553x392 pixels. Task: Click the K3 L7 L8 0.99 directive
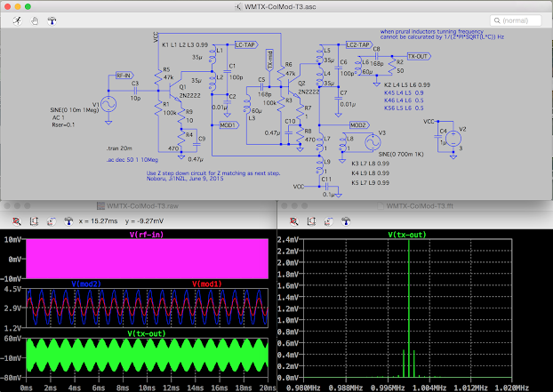[371, 164]
